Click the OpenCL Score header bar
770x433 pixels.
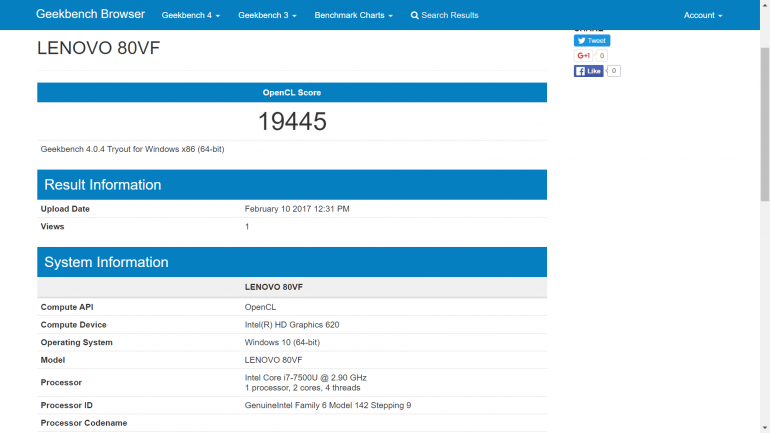pos(292,92)
